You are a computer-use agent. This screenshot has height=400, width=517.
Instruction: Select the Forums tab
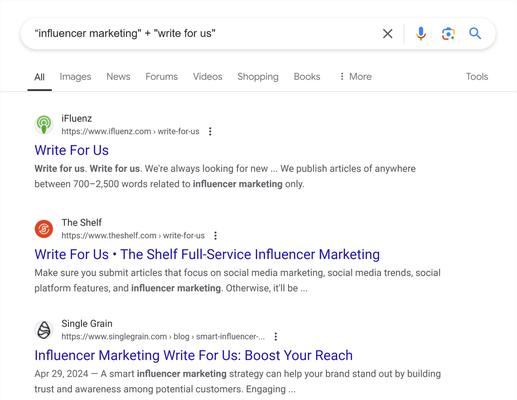162,77
